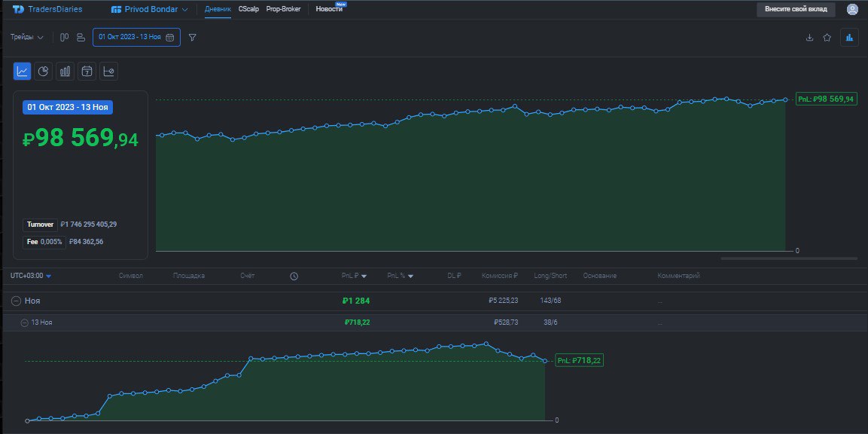The height and width of the screenshot is (434, 868).
Task: Switch to the bar chart statistics view
Action: click(65, 71)
